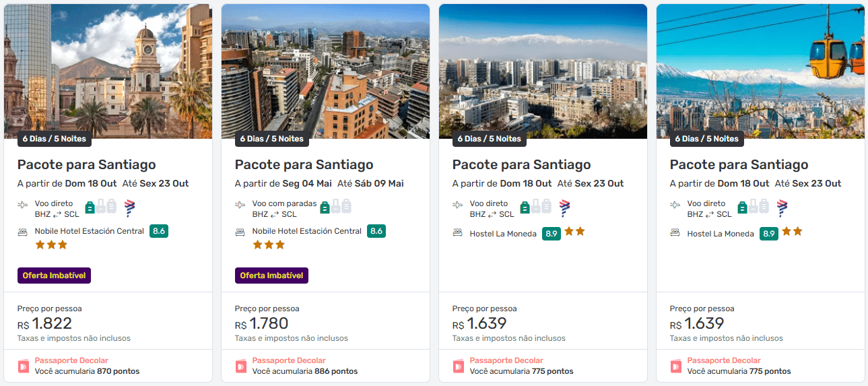Image resolution: width=868 pixels, height=386 pixels.
Task: Click the green baggage icon in the R$ 1.822 package
Action: click(x=90, y=207)
